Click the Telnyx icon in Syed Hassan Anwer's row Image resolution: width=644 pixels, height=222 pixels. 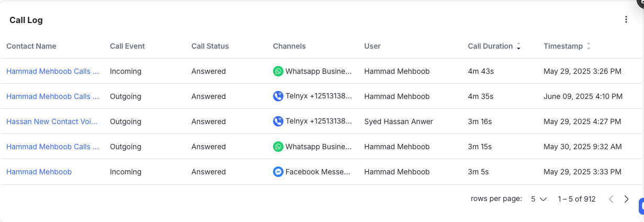click(x=278, y=121)
